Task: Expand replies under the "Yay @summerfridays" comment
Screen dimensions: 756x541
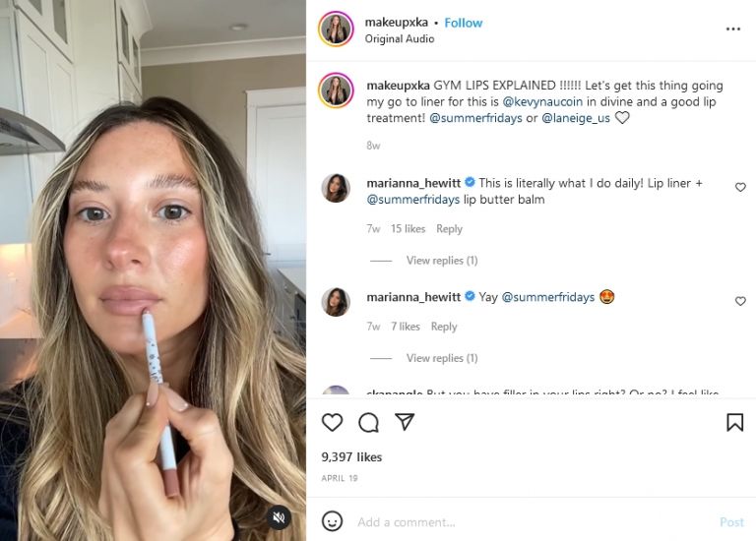Action: click(x=441, y=358)
